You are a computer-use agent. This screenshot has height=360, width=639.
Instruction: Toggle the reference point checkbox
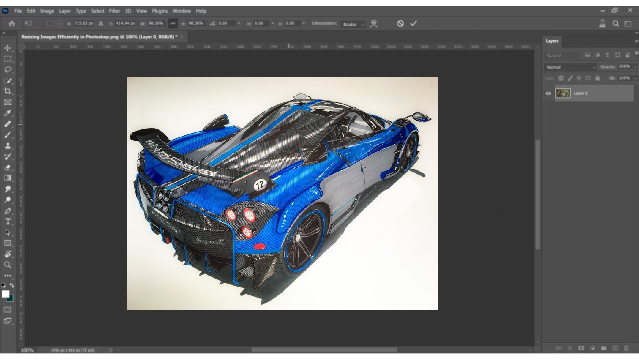point(49,24)
